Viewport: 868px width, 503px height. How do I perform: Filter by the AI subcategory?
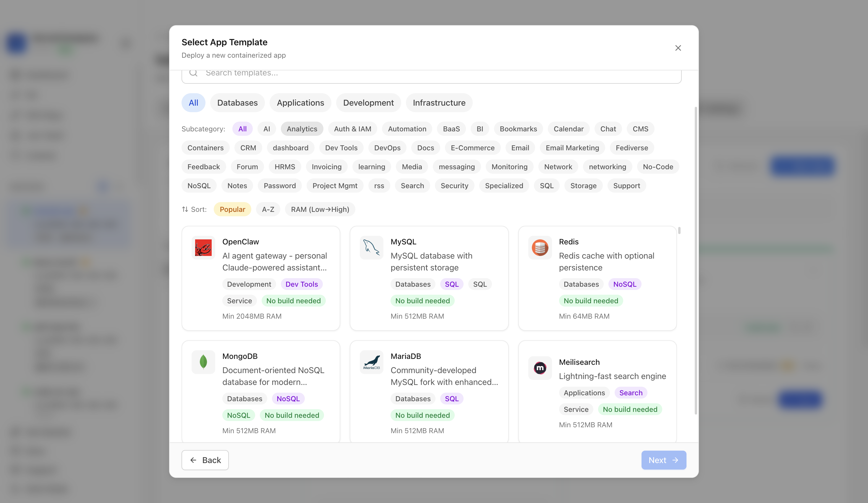pos(267,129)
